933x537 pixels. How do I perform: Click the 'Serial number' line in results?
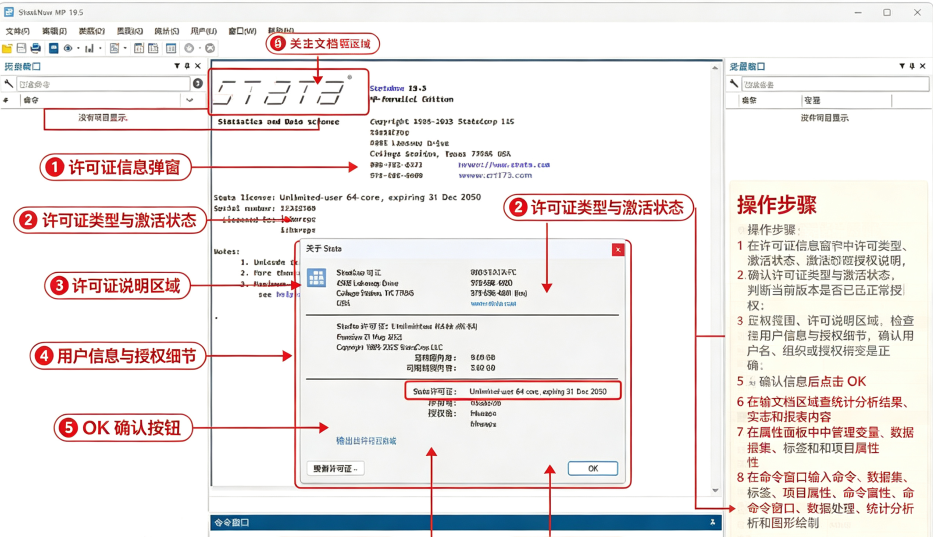click(x=265, y=208)
